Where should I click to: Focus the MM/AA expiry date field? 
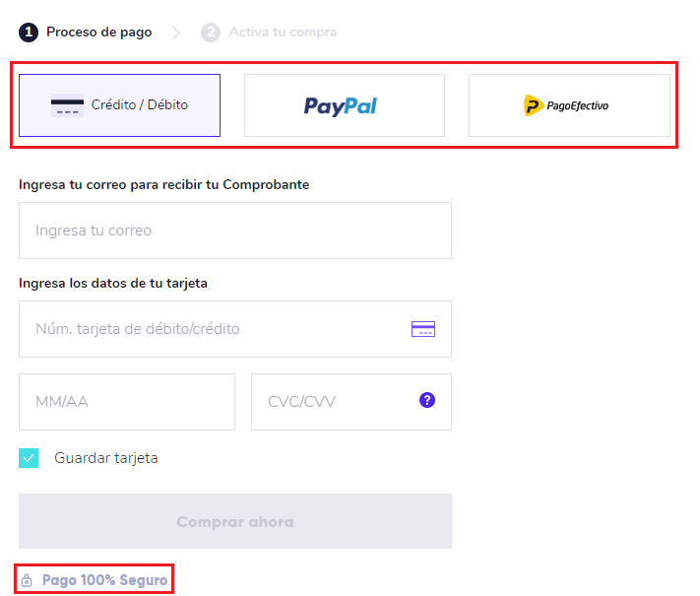(127, 402)
